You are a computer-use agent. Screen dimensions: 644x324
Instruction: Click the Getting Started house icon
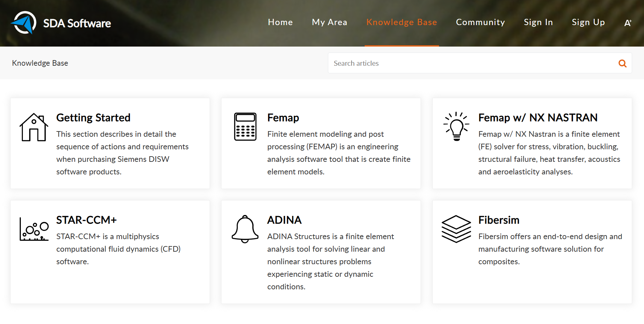33,126
